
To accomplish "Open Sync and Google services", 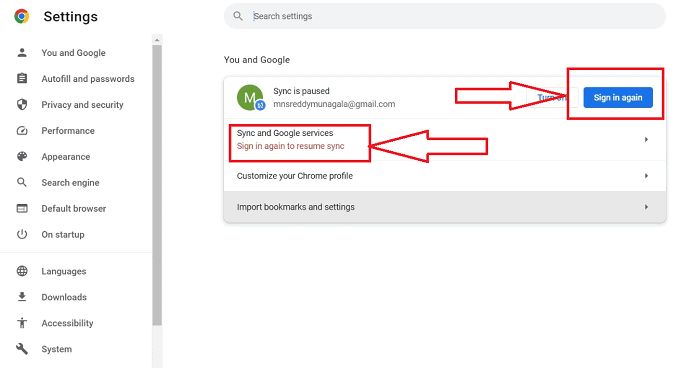I will 445,140.
